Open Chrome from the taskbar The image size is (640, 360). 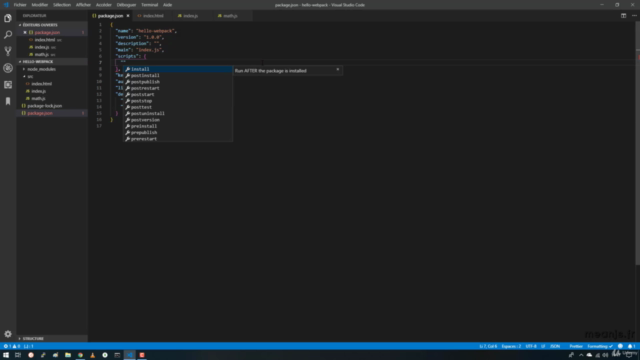80,355
